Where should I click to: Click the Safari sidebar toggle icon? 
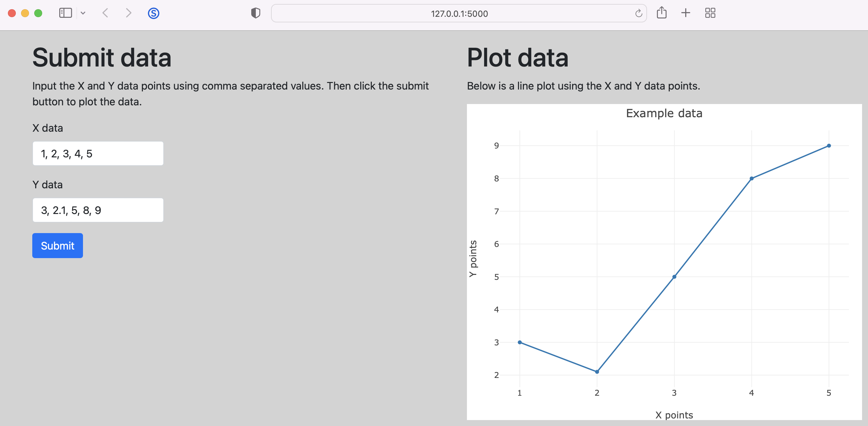pyautogui.click(x=66, y=13)
